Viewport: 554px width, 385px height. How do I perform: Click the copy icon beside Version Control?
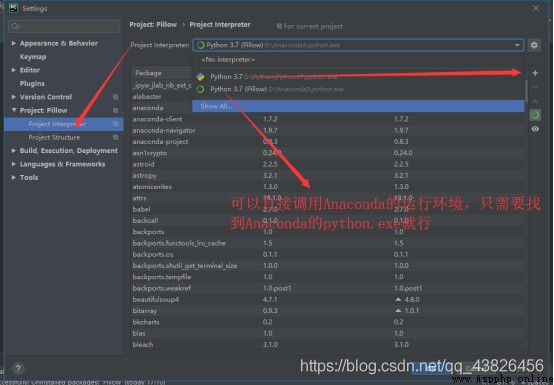[115, 97]
